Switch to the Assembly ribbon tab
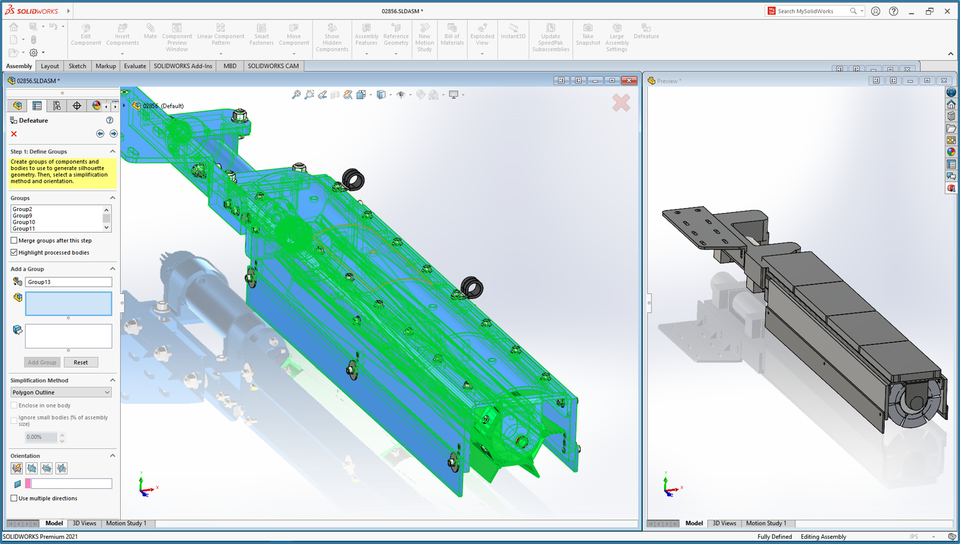The width and height of the screenshot is (960, 544). point(19,66)
